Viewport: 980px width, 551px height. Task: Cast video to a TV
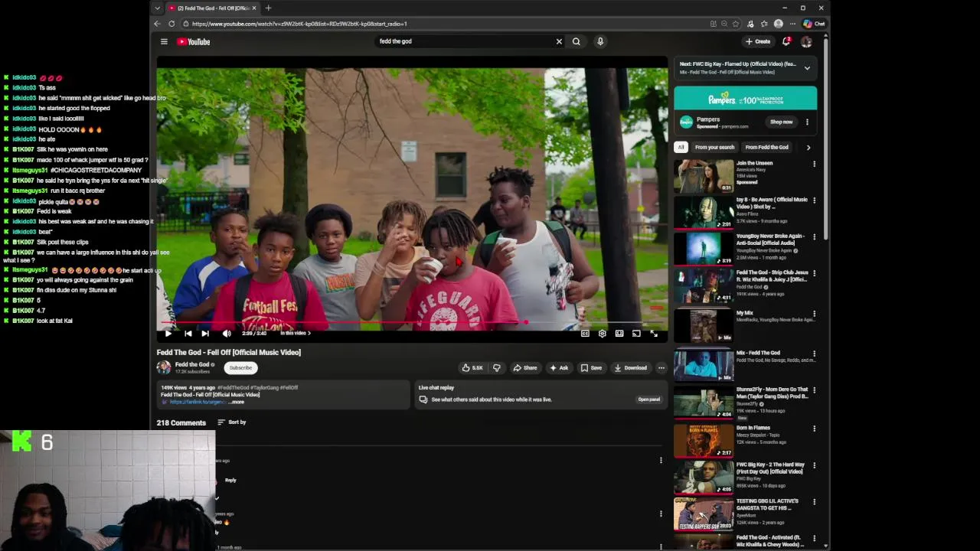point(636,334)
